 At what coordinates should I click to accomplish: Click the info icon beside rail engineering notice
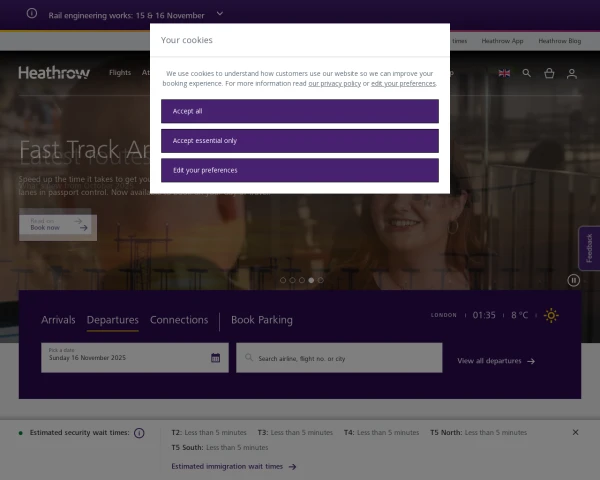click(x=32, y=13)
